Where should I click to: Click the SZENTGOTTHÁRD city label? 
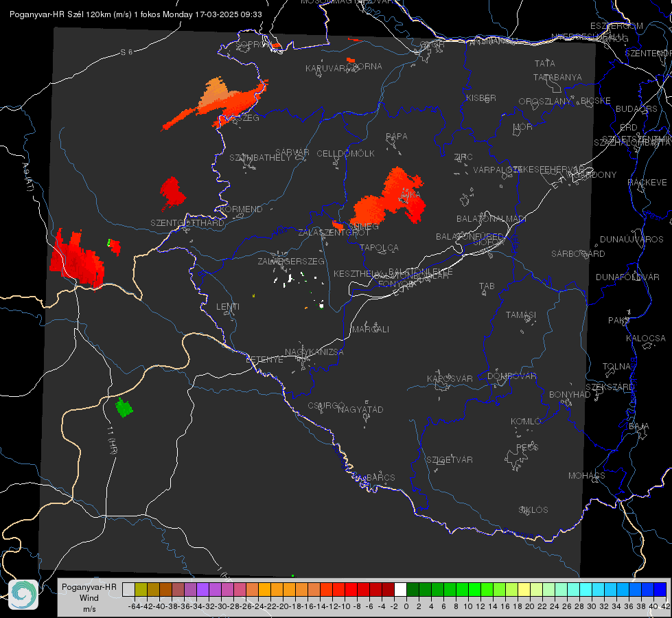point(187,223)
